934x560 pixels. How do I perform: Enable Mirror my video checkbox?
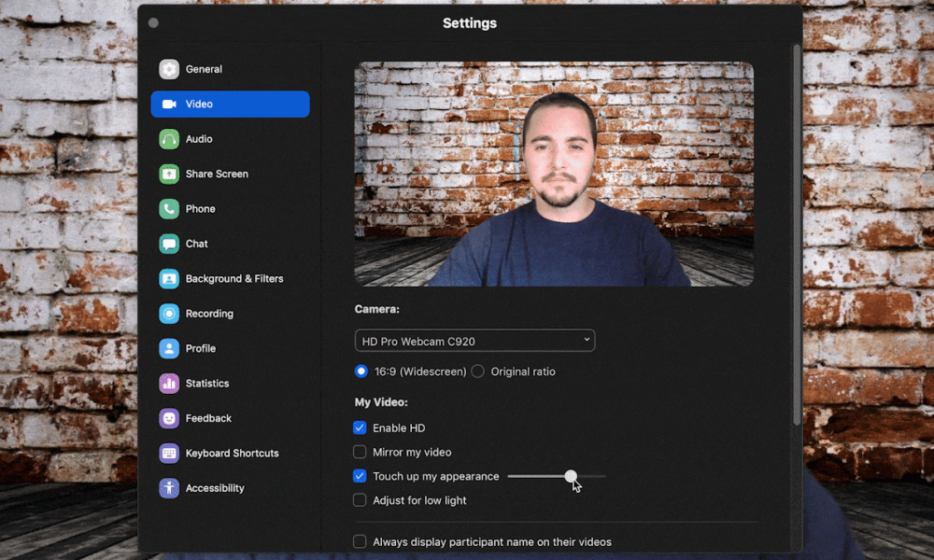coord(360,452)
